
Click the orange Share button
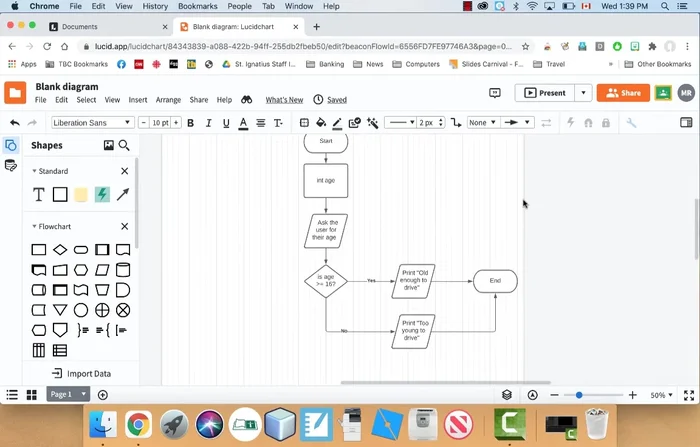(623, 93)
